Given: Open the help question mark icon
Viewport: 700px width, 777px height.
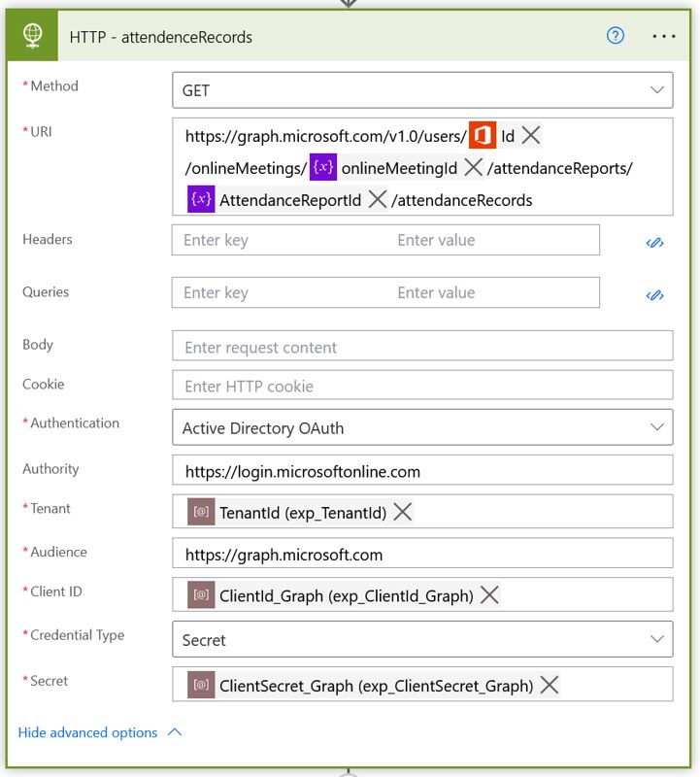Looking at the screenshot, I should [616, 36].
